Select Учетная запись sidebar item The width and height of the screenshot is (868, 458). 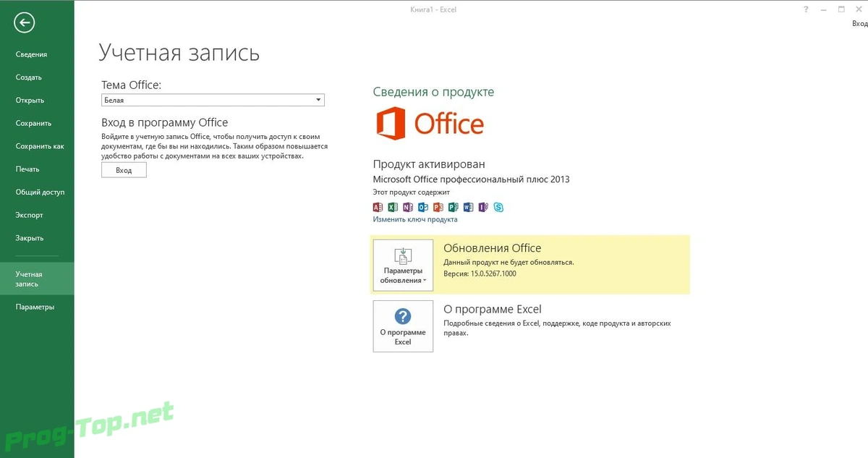point(37,279)
